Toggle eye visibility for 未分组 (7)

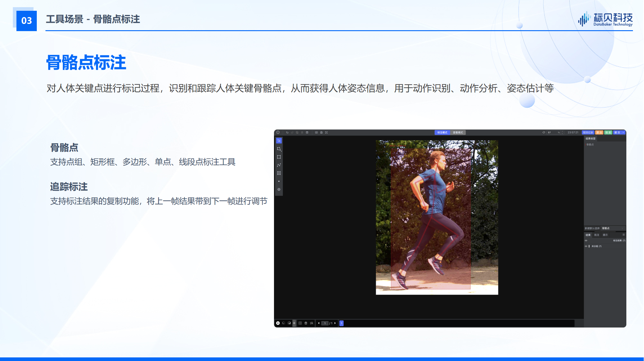pos(586,246)
